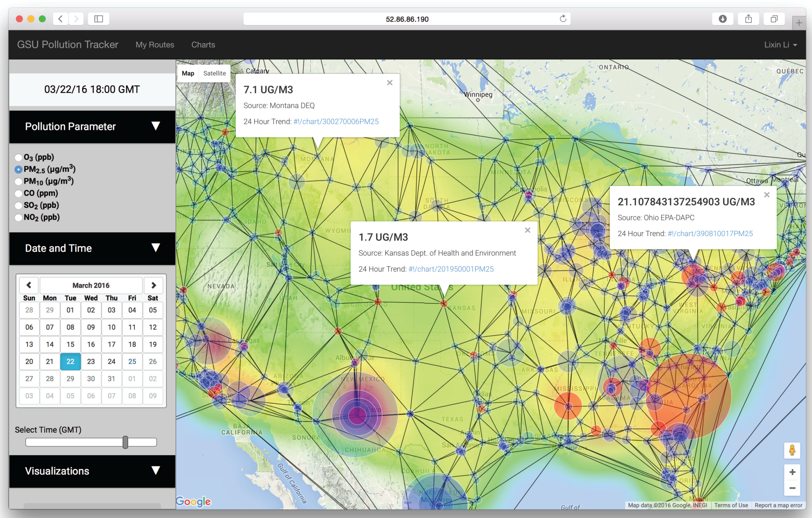Open the My Routes page

155,45
